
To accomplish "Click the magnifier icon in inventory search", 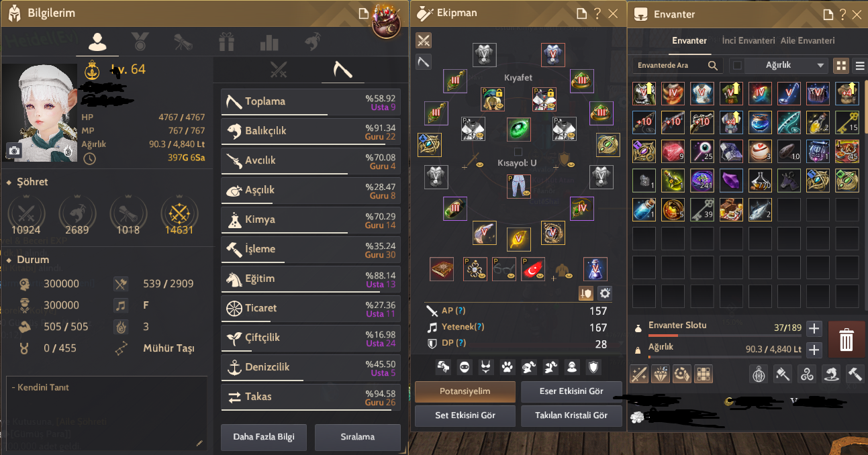I will tap(712, 65).
